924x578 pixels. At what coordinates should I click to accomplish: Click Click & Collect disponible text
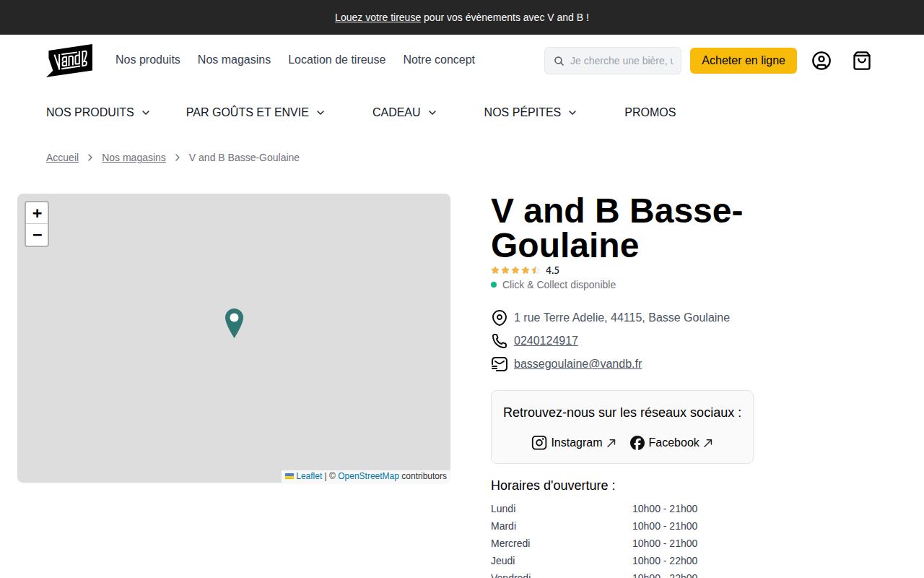(x=559, y=285)
